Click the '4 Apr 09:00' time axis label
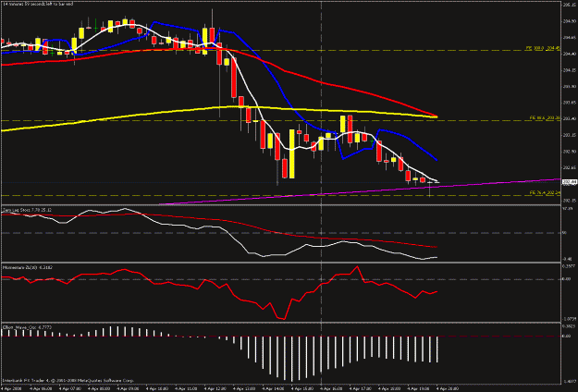Screen dimensions: 578x392 [x=129, y=388]
